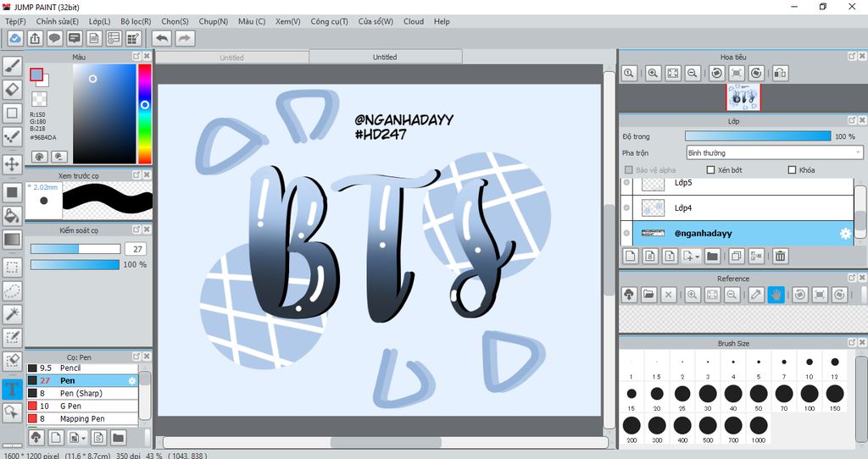Download cloud brushes in brush panel
Screen dimensions: 868x459
36,438
